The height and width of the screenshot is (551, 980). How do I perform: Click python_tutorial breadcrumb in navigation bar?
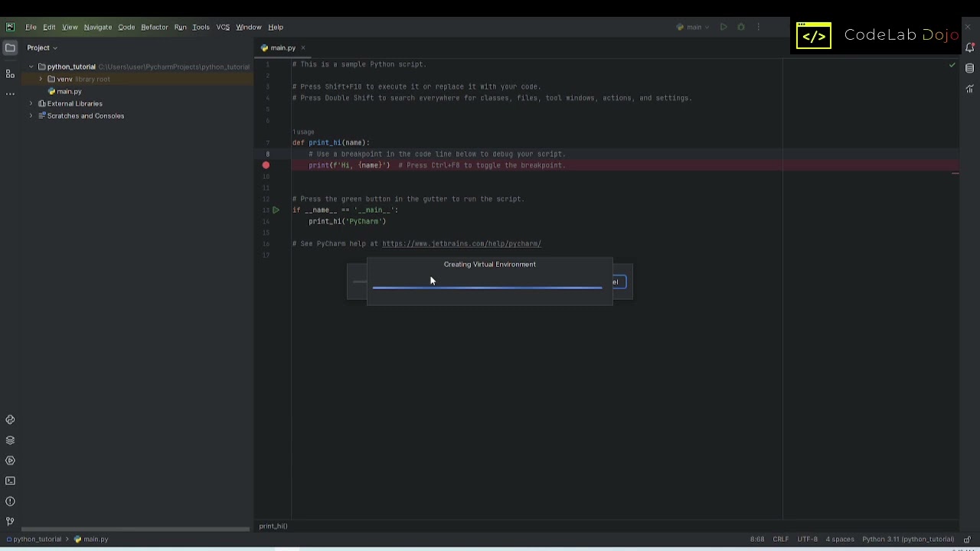click(34, 539)
